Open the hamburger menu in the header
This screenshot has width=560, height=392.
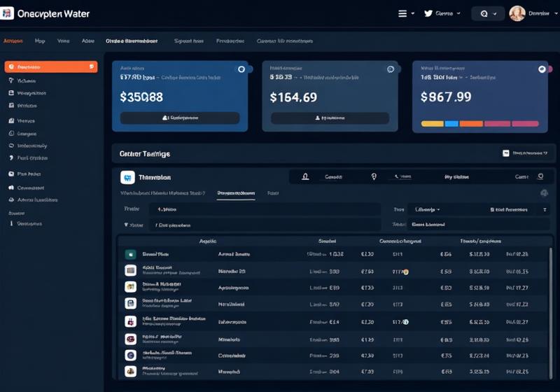pos(402,13)
